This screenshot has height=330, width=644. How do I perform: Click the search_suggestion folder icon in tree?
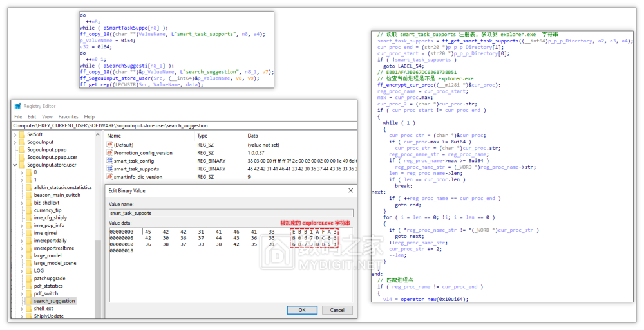29,301
